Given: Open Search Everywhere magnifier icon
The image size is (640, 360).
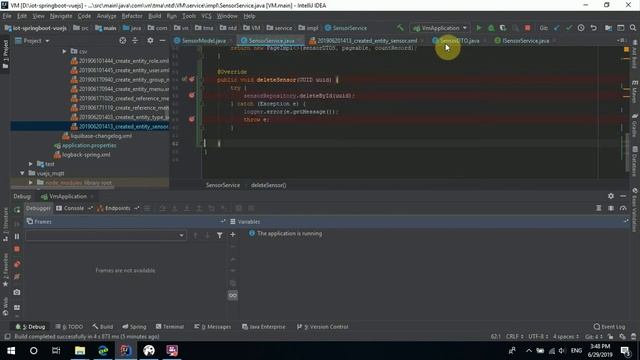Looking at the screenshot, I should click(x=633, y=28).
